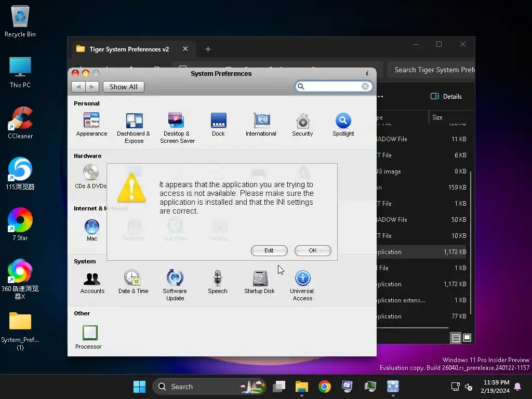Open the Processor preference pane
Image resolution: width=532 pixels, height=399 pixels.
point(88,337)
